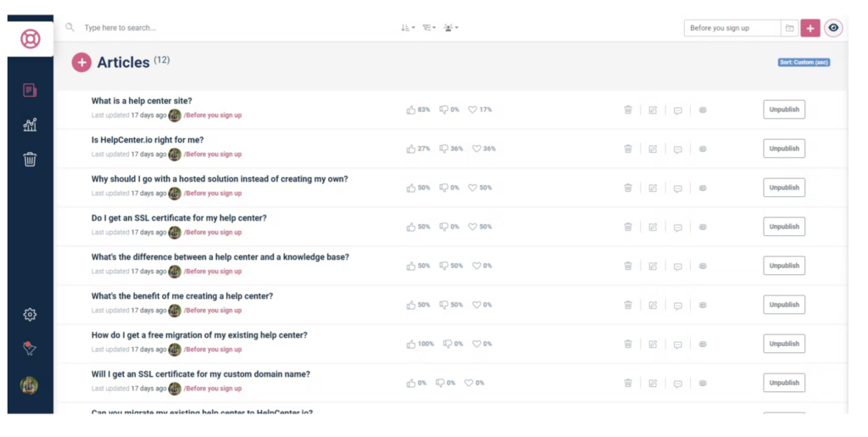Image resolution: width=868 pixels, height=437 pixels.
Task: Click the HelpCenter lifebuoy logo
Action: tap(31, 39)
